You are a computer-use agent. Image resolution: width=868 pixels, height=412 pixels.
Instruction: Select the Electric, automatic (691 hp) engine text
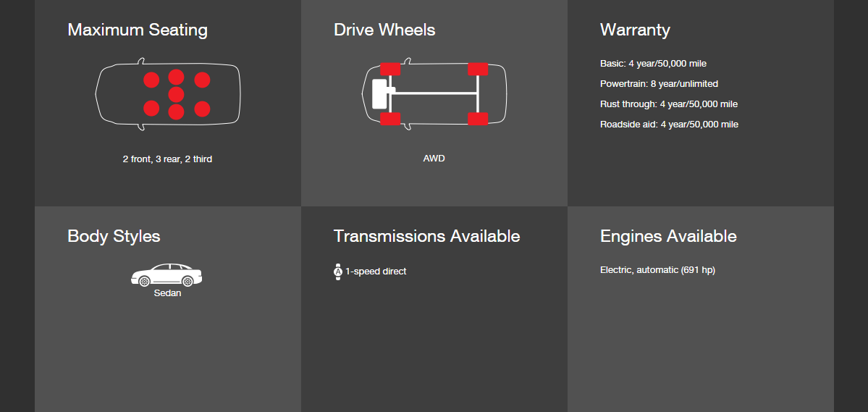pyautogui.click(x=657, y=270)
